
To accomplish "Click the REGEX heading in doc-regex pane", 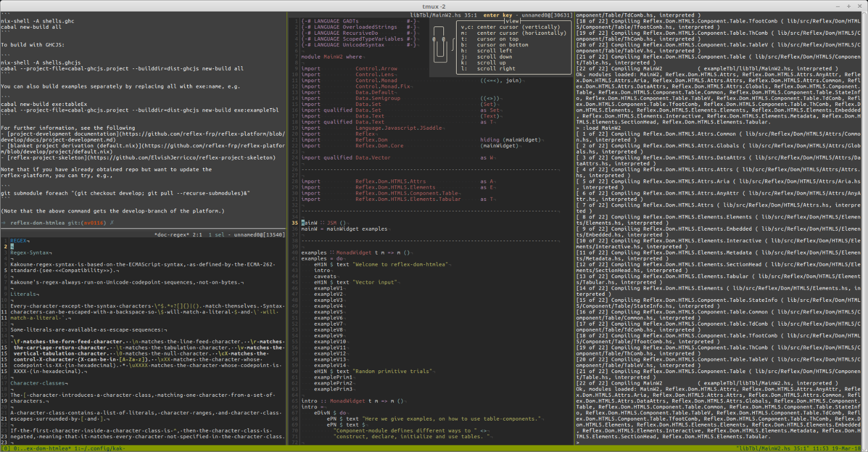I will click(x=18, y=241).
